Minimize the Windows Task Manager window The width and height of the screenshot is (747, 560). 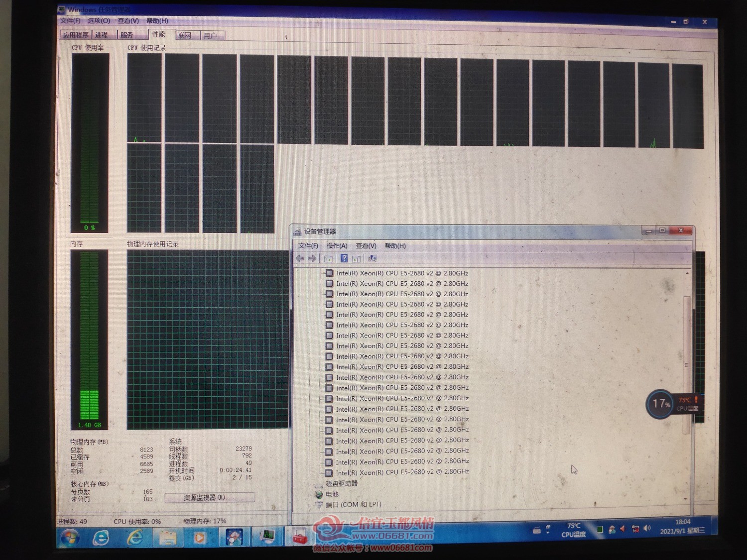click(673, 22)
